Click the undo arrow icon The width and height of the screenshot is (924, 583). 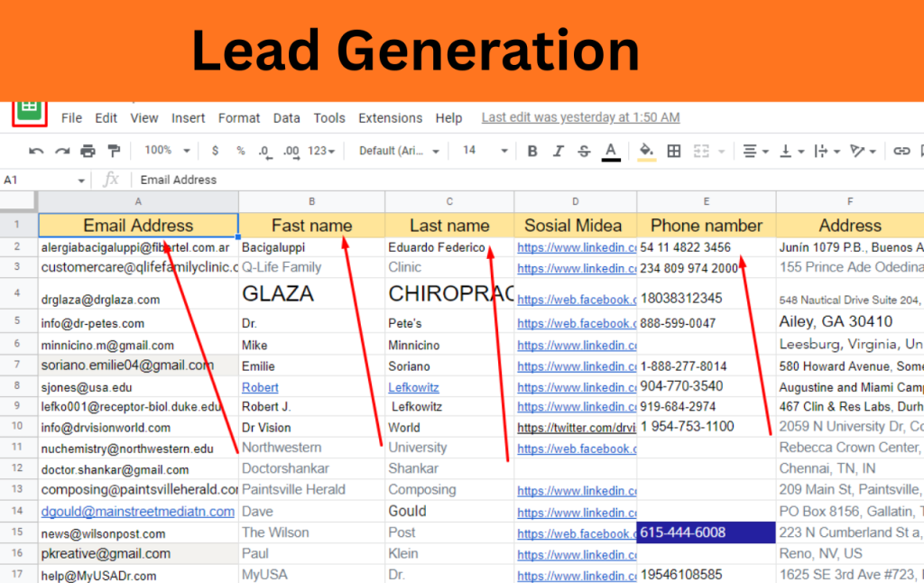tap(36, 151)
